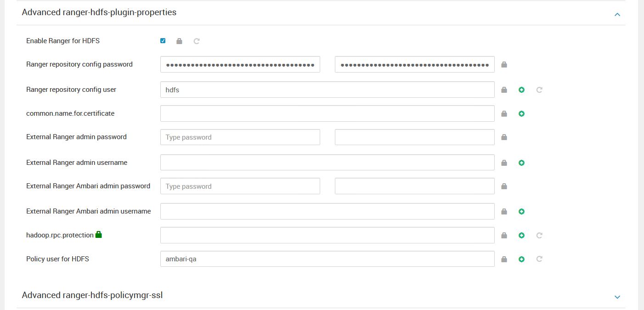Select the Advanced ranger-hdfs-policymgr-ssl heading
Viewport: 644px width, 310px height.
click(x=92, y=295)
